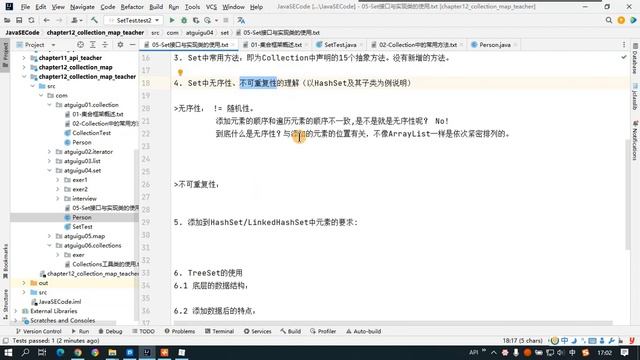Click the yellow intention lightbulb

tap(180, 73)
